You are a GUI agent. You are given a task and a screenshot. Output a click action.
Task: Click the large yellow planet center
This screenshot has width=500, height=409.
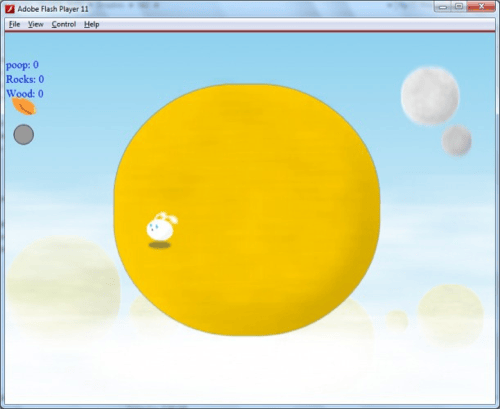pyautogui.click(x=247, y=210)
